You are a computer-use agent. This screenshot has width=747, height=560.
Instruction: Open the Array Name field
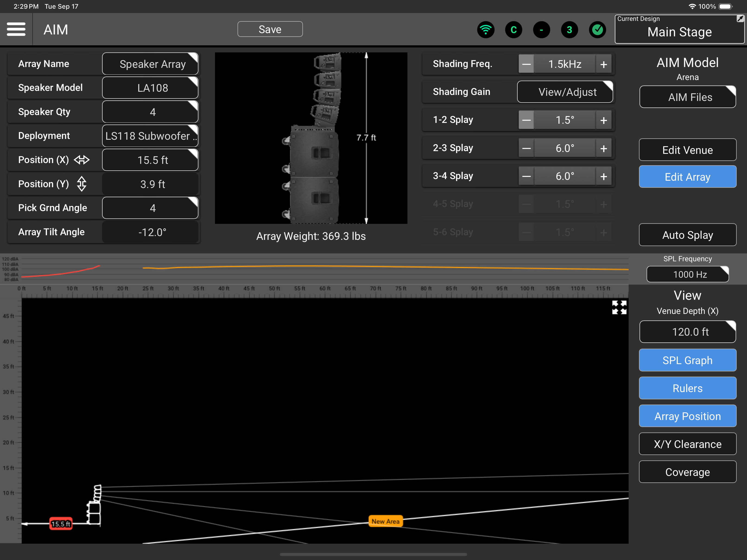(x=150, y=64)
